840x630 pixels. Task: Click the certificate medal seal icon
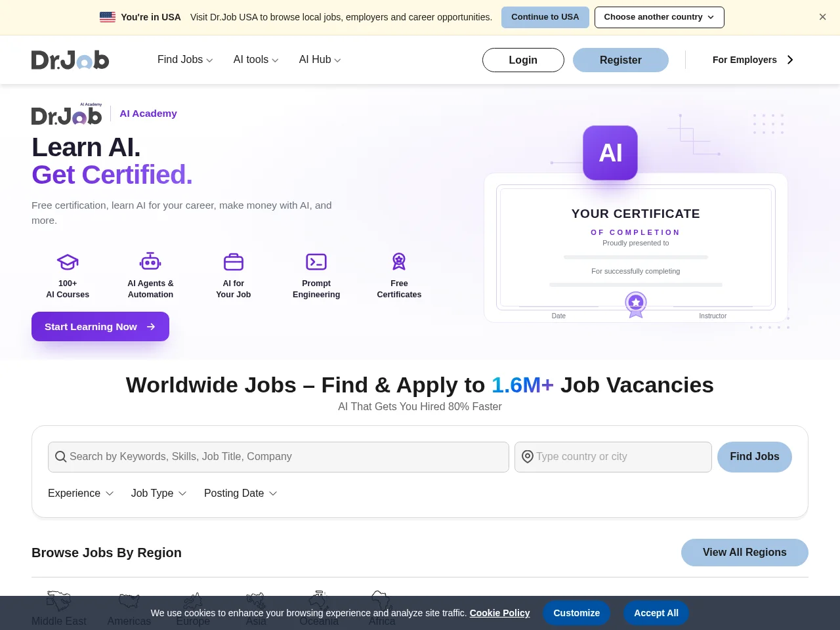tap(636, 304)
